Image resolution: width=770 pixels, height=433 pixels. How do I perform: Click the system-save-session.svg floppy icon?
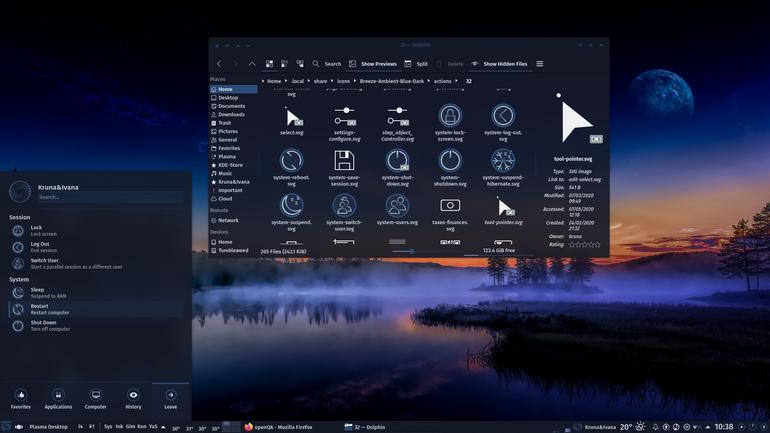point(344,161)
